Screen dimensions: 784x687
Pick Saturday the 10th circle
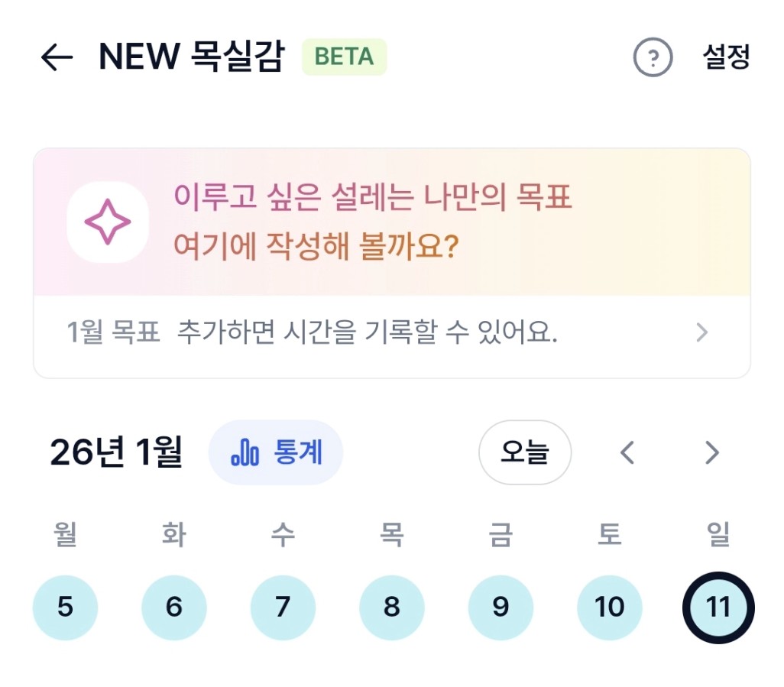(609, 608)
